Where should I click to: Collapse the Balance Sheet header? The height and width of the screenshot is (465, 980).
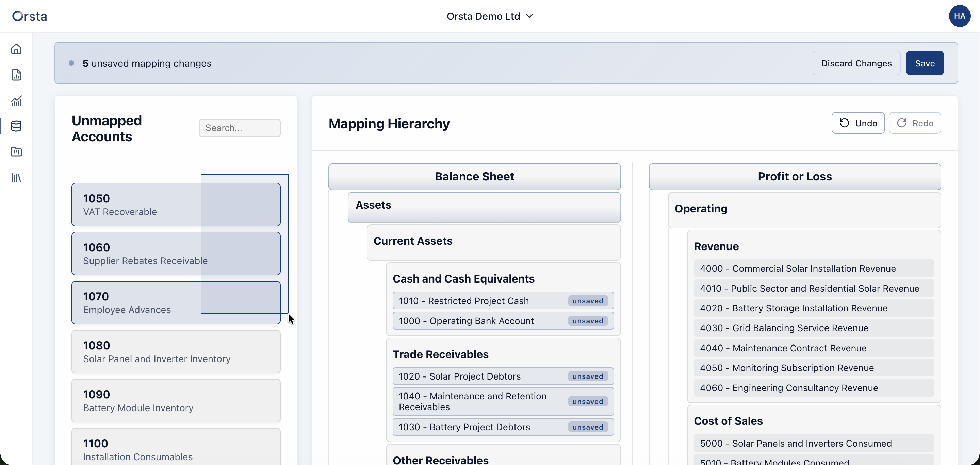tap(474, 177)
